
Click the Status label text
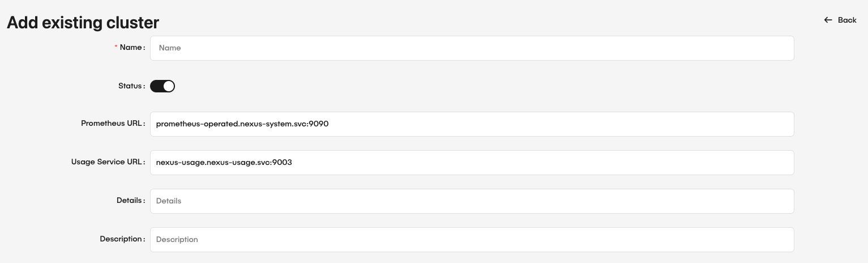[130, 86]
